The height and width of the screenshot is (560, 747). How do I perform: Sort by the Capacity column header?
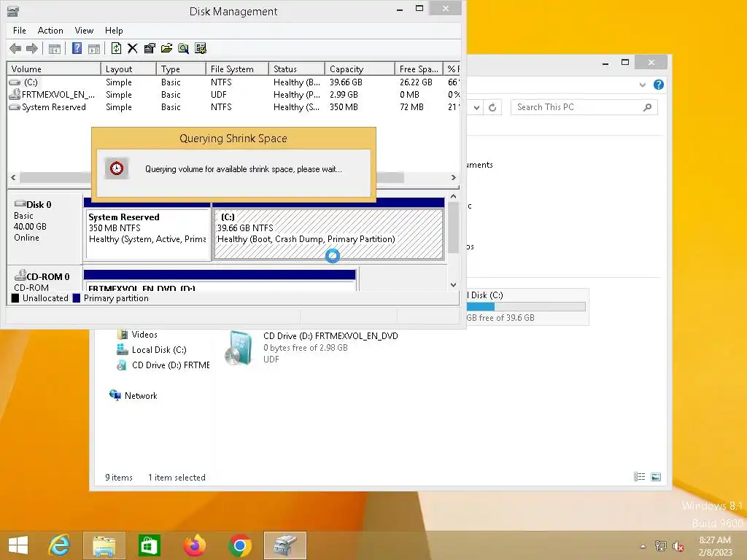point(360,69)
